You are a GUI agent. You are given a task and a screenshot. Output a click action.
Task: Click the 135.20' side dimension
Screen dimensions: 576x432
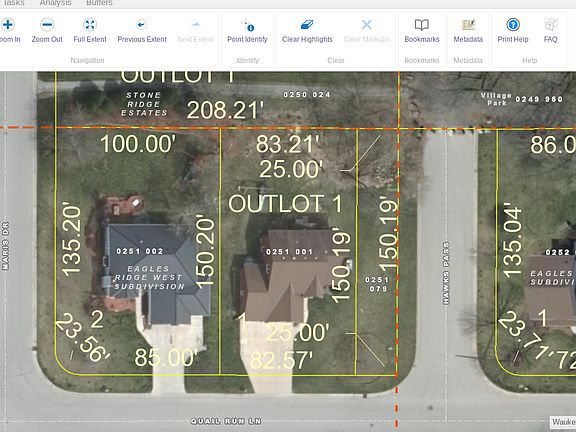click(x=71, y=239)
